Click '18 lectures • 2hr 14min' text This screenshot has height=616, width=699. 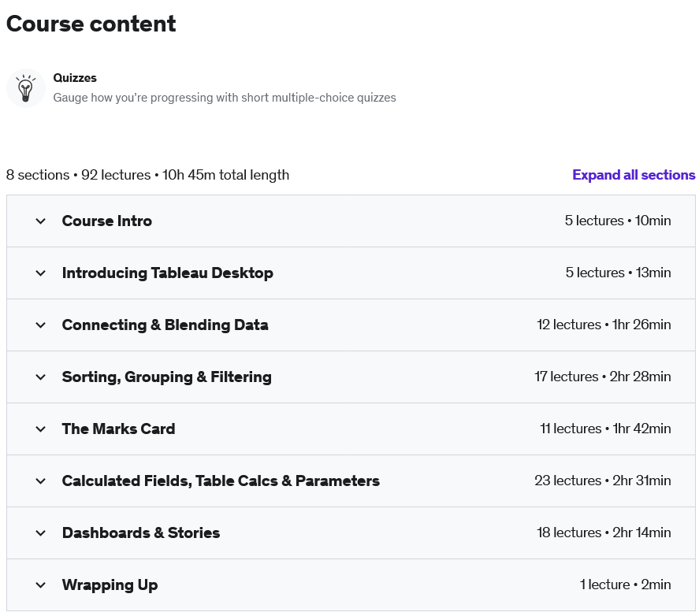tap(604, 533)
